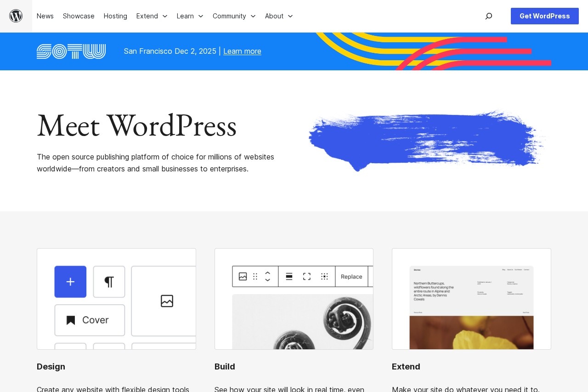Click the Learn menu label
Viewport: 588px width, 392px height.
click(185, 16)
